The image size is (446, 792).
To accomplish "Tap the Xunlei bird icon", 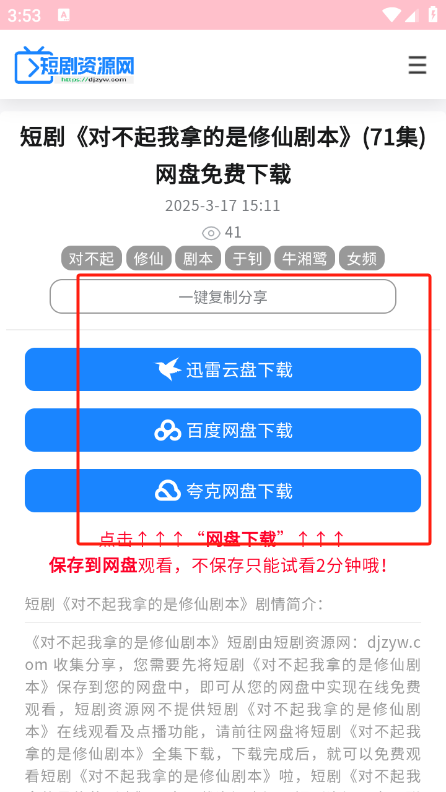I will coord(168,370).
